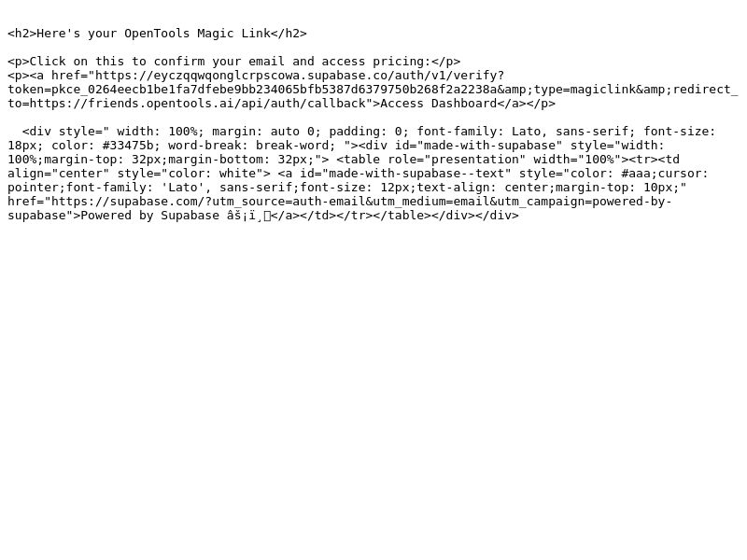Click the "Access Dashboard" anchor text
This screenshot has width=747, height=560.
point(439,104)
